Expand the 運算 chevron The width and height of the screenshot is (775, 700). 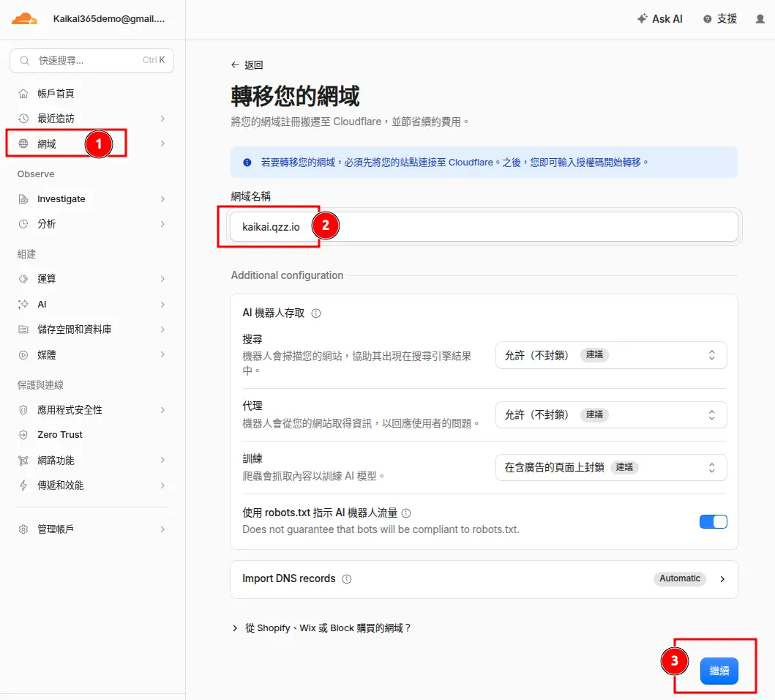pos(162,279)
